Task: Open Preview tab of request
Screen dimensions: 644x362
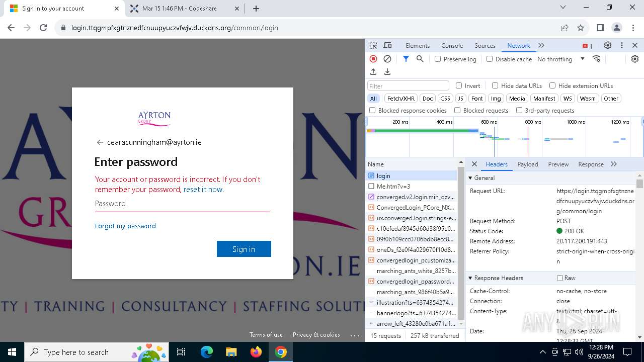Action: coord(558,164)
